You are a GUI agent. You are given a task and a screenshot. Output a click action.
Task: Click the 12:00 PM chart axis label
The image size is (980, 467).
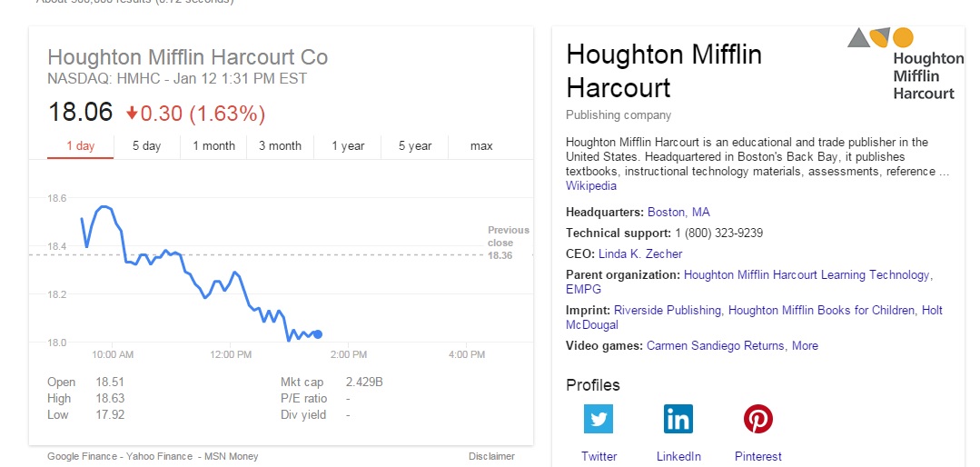230,354
